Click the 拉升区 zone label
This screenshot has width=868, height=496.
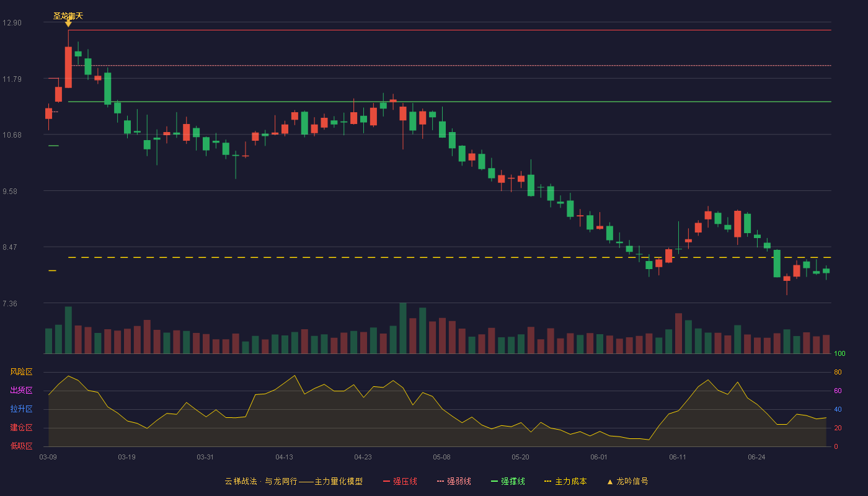pos(21,409)
